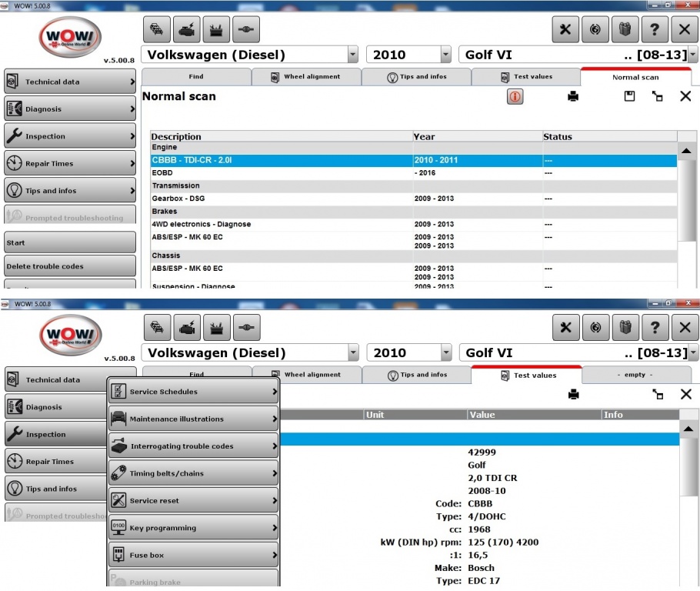700x591 pixels.
Task: Select the 'CBBB - TDI-CR - 2.0l' engine row
Action: 413,160
